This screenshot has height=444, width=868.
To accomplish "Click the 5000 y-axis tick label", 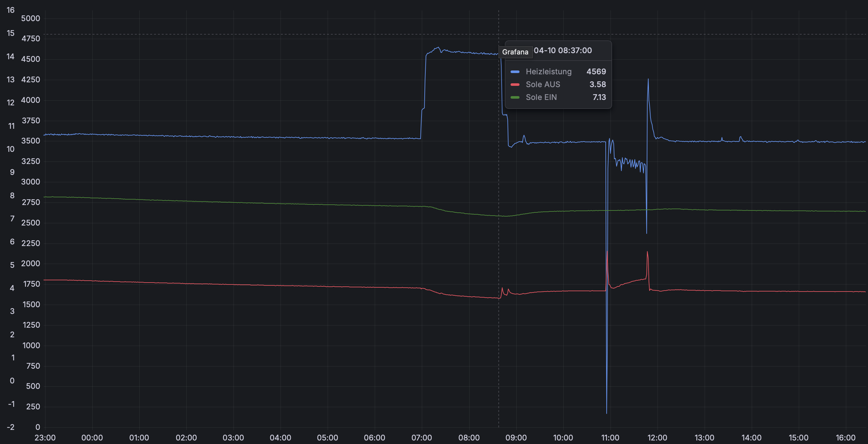I will tap(31, 19).
